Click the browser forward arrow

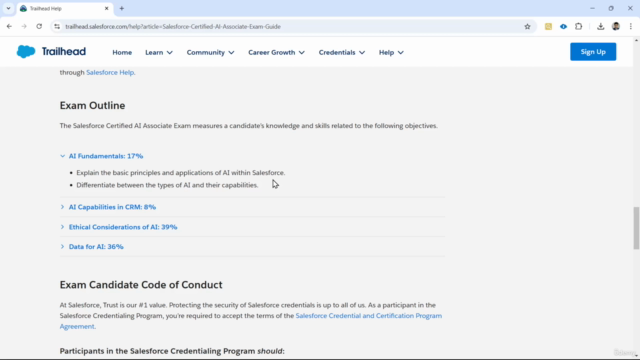(24, 27)
